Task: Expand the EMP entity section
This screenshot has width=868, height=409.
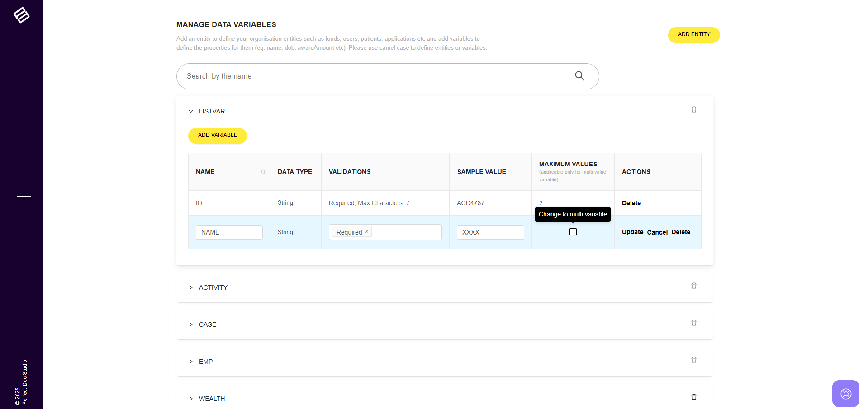Action: pos(191,362)
